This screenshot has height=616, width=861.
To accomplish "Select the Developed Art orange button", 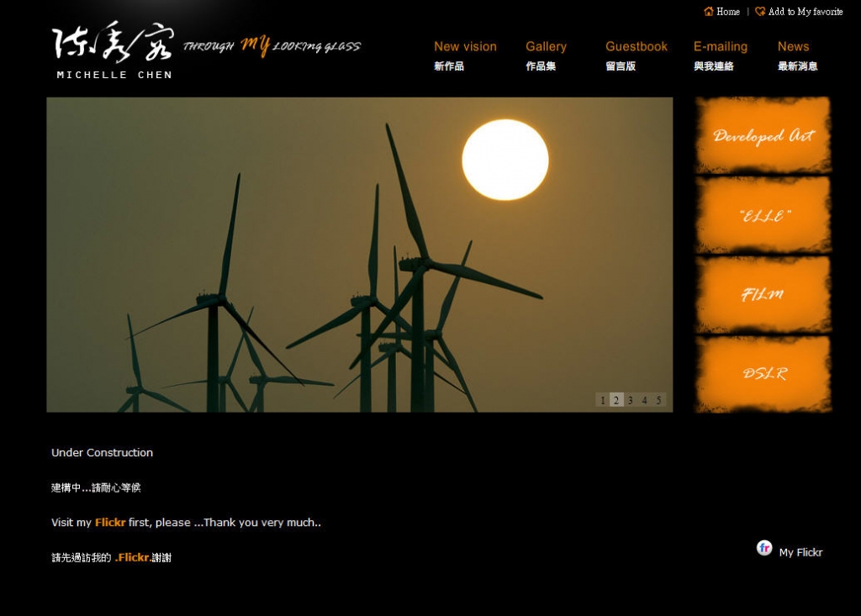I will click(x=763, y=135).
